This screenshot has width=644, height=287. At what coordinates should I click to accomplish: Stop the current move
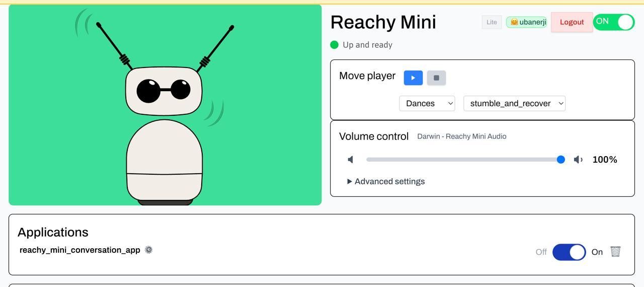436,78
